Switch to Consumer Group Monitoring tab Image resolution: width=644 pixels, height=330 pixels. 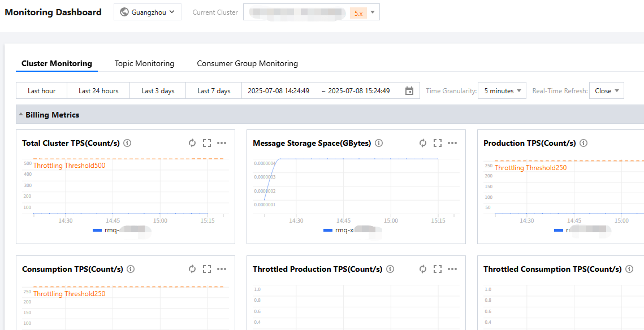click(247, 64)
